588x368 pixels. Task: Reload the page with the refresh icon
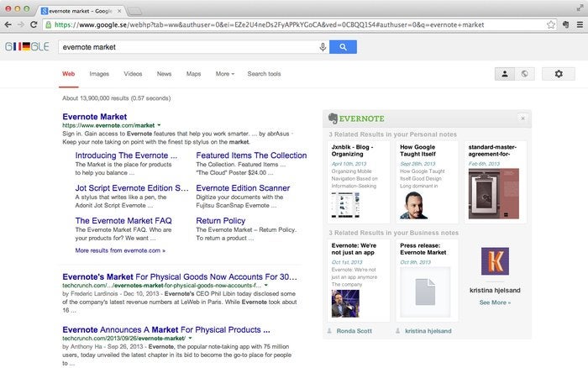(x=34, y=24)
